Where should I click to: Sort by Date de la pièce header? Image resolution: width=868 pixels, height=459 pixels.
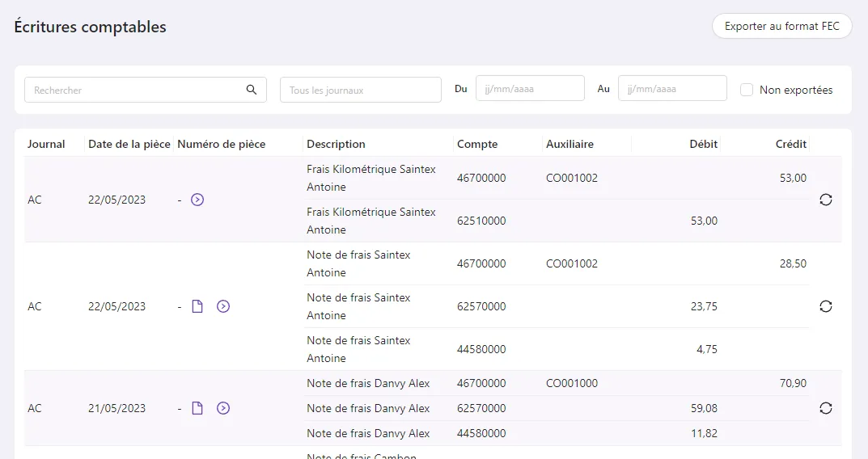(129, 145)
